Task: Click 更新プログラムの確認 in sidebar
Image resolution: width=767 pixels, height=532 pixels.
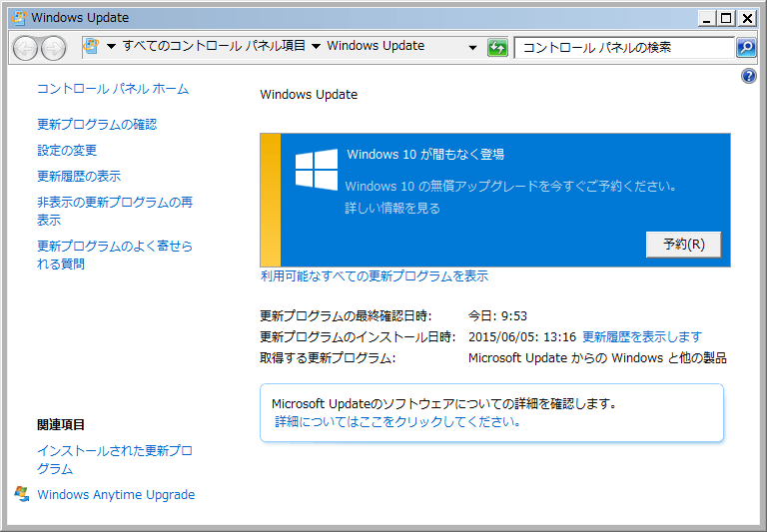Action: tap(97, 124)
